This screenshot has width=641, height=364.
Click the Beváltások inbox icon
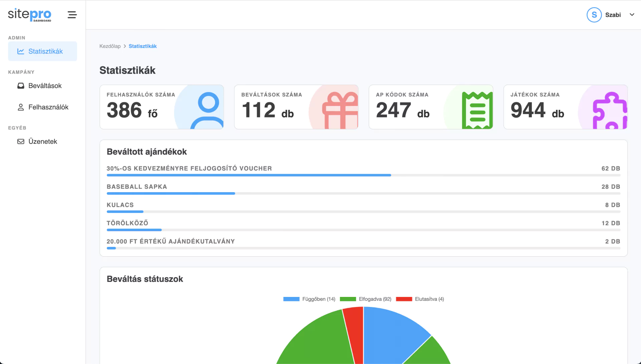21,86
